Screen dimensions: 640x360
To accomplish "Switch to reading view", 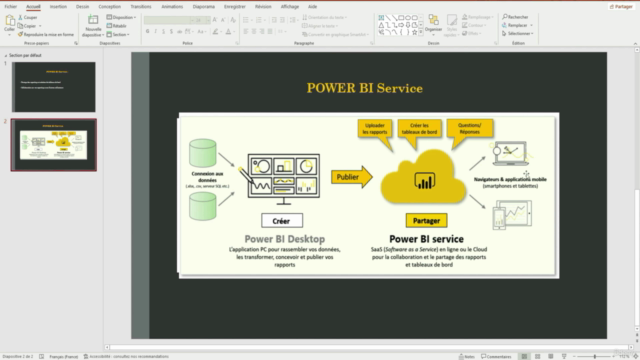I will [x=551, y=356].
